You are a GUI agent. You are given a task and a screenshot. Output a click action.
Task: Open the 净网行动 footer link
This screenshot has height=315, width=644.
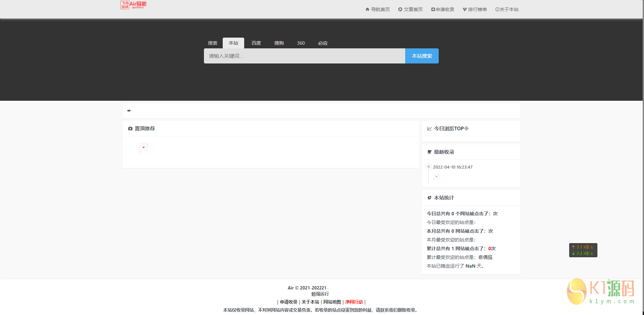click(x=354, y=302)
